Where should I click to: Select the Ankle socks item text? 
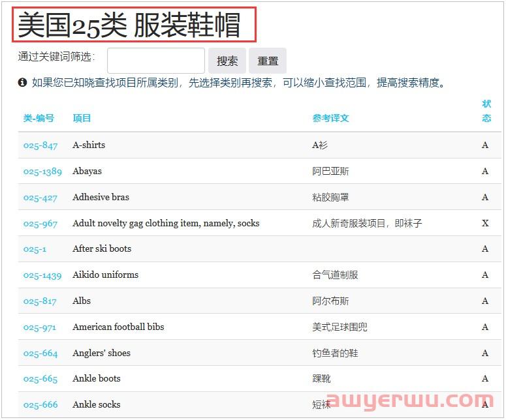click(97, 404)
